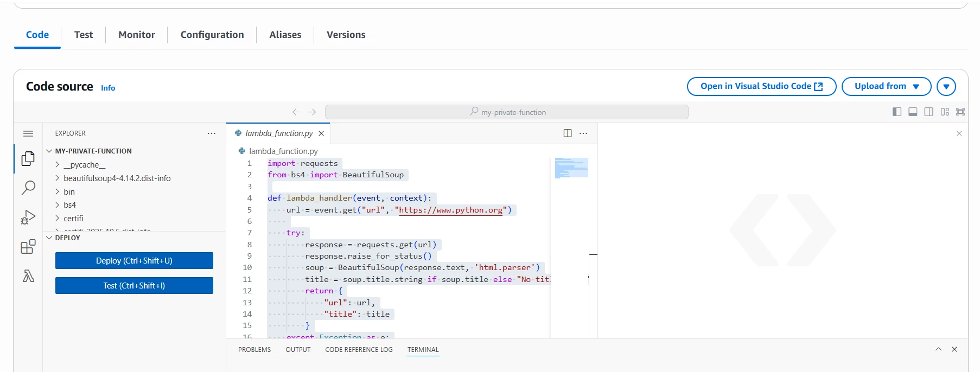Toggle secondary side bar layout icon
The height and width of the screenshot is (372, 980).
coord(928,112)
